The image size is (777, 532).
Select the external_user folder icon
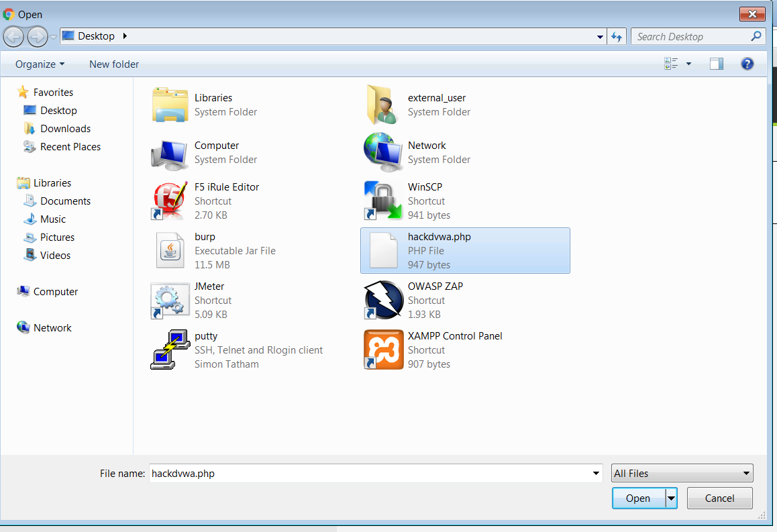click(x=382, y=105)
